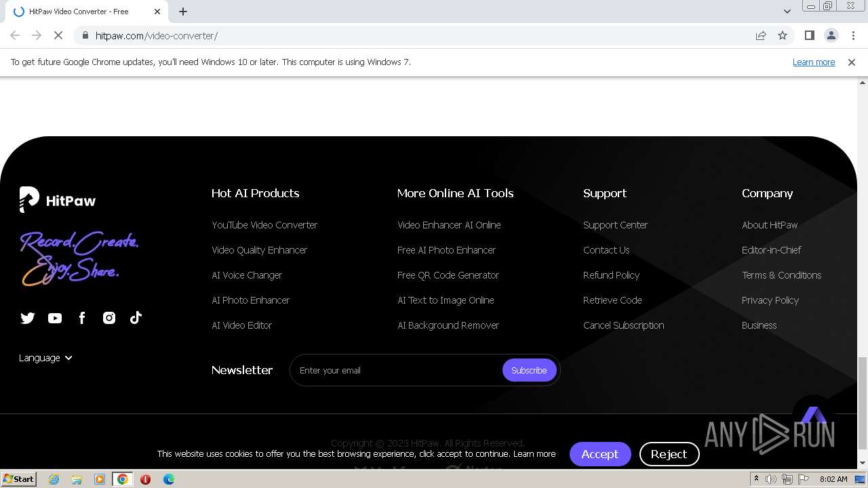Click the page vertical scrollbar thumb

click(863, 403)
